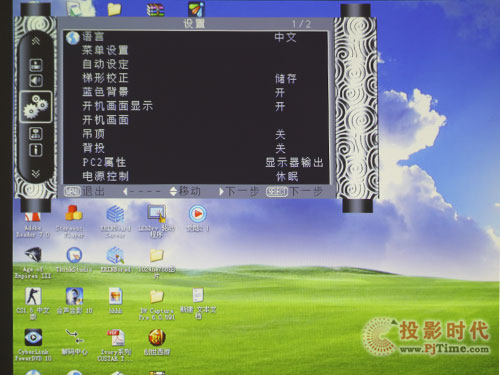The height and width of the screenshot is (375, 500).
Task: Click 设置 menu title
Action: click(x=194, y=24)
